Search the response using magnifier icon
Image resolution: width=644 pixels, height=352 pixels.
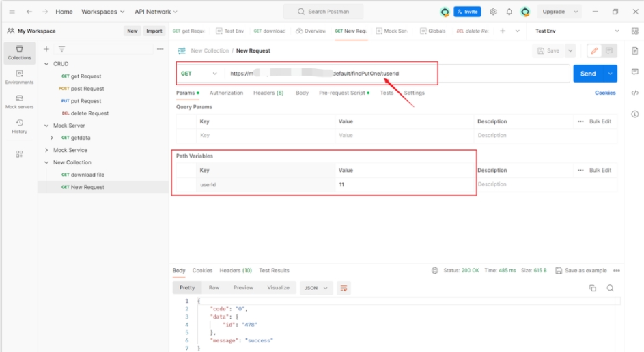click(611, 288)
